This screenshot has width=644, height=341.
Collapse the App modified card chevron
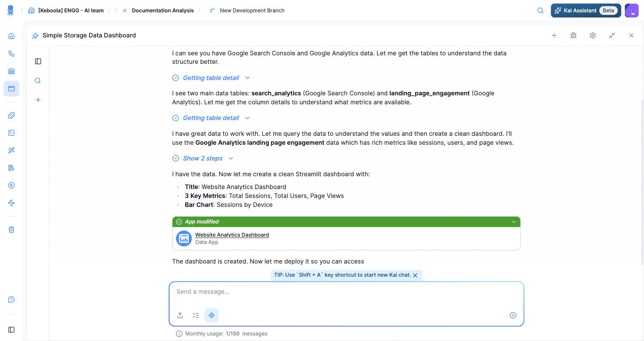click(x=514, y=222)
